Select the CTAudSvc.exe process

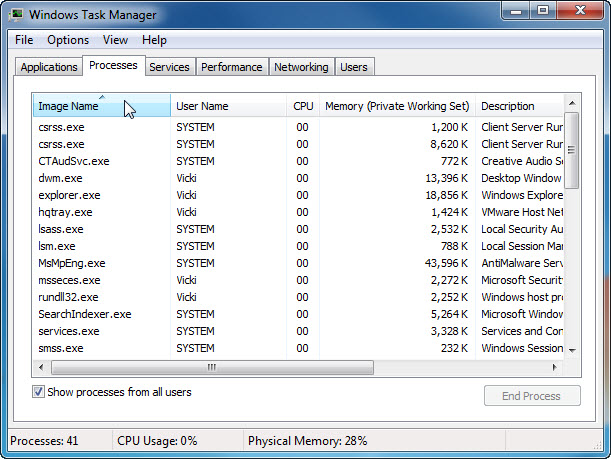[298, 161]
